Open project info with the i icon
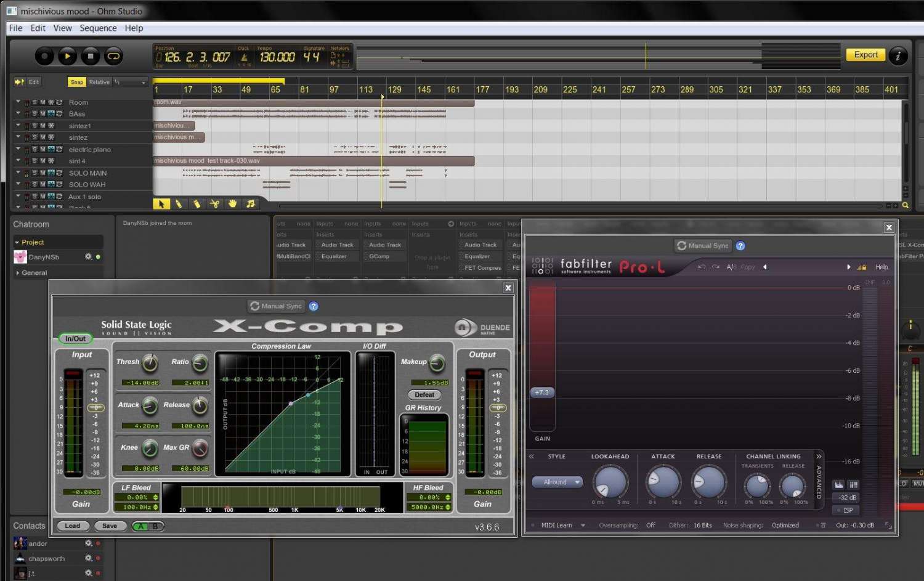 [898, 56]
